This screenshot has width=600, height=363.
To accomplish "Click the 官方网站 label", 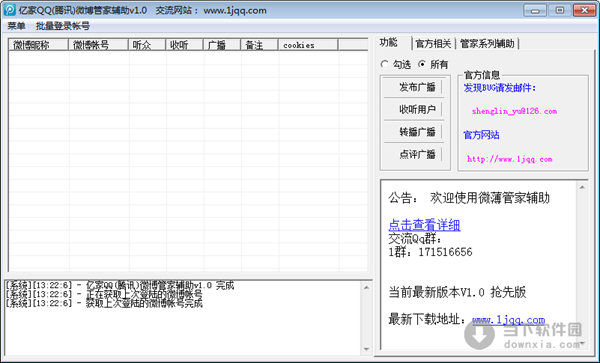I will pos(481,135).
